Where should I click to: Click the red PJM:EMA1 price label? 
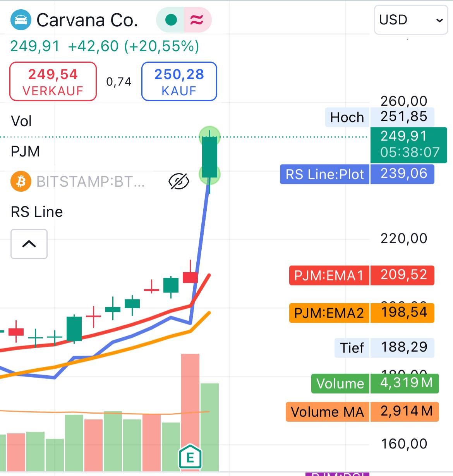coord(329,275)
